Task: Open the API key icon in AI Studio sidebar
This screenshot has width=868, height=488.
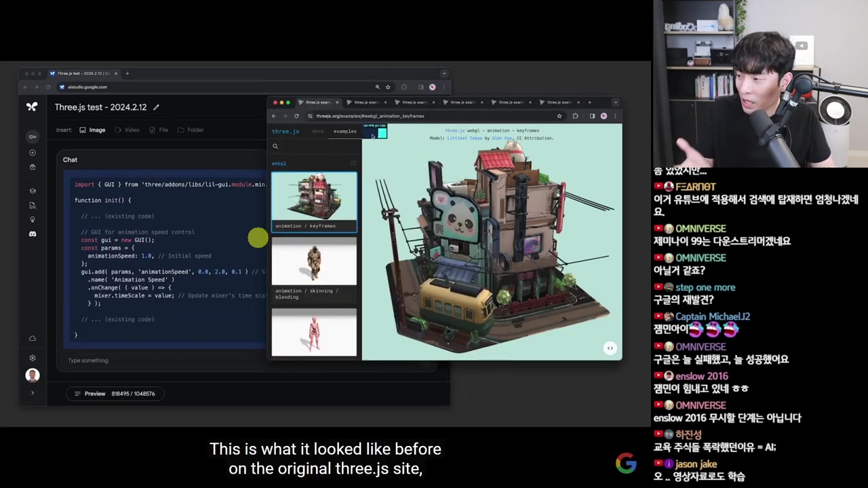Action: (32, 137)
